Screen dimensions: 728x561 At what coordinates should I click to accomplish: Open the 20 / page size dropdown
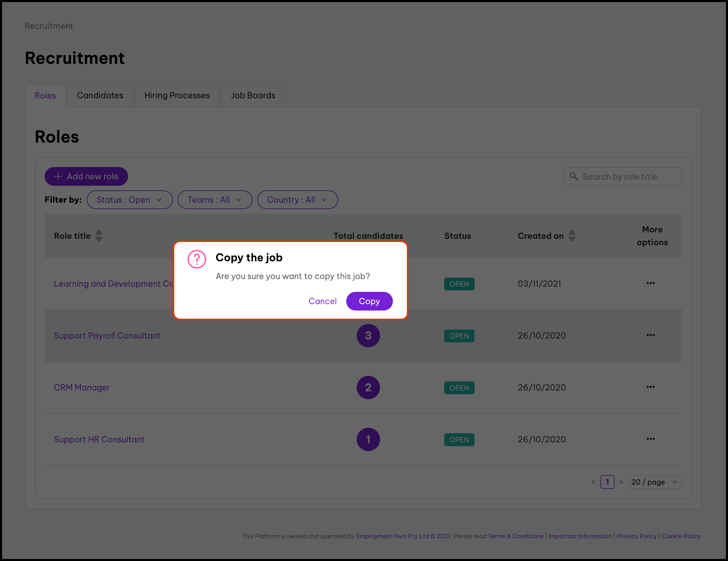point(654,482)
